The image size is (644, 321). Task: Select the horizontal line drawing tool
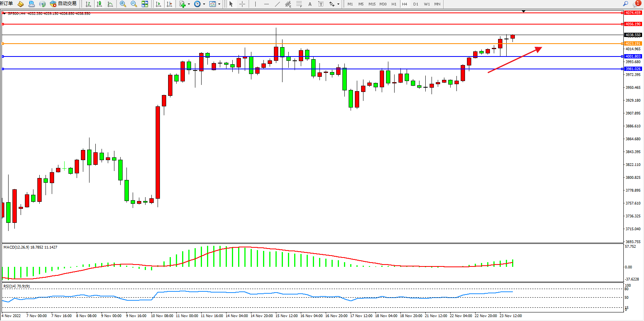pyautogui.click(x=266, y=4)
